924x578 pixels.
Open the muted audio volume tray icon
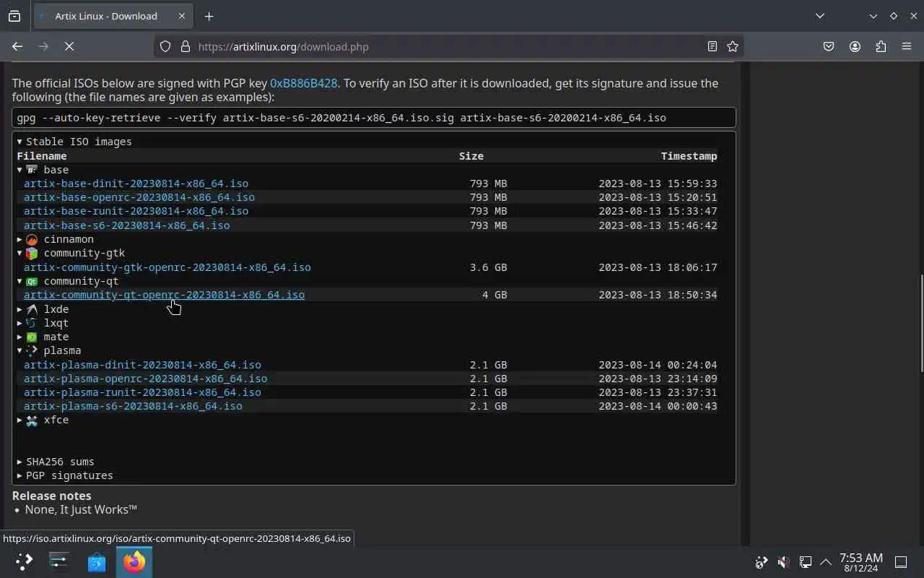click(x=783, y=561)
